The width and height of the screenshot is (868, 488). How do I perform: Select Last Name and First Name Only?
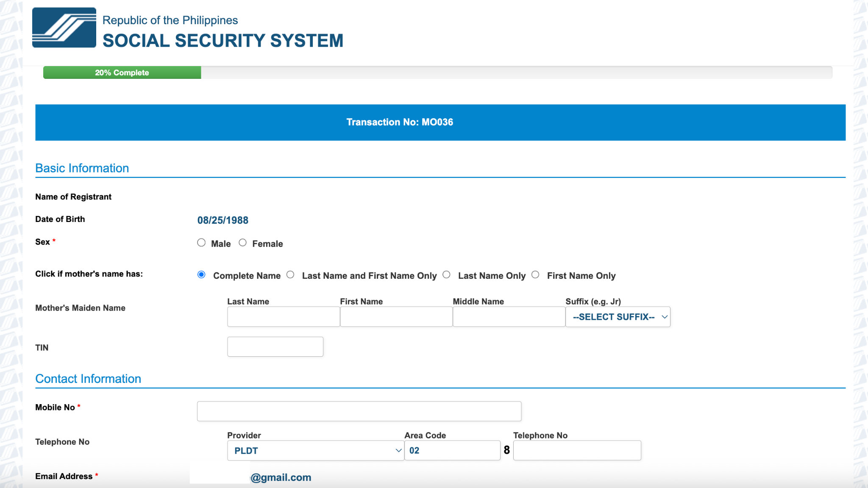(x=290, y=275)
